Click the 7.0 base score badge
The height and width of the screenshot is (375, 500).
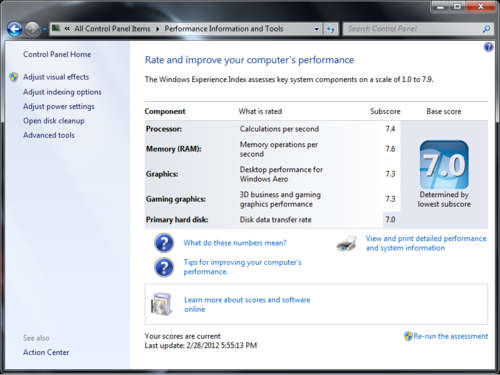click(x=444, y=165)
